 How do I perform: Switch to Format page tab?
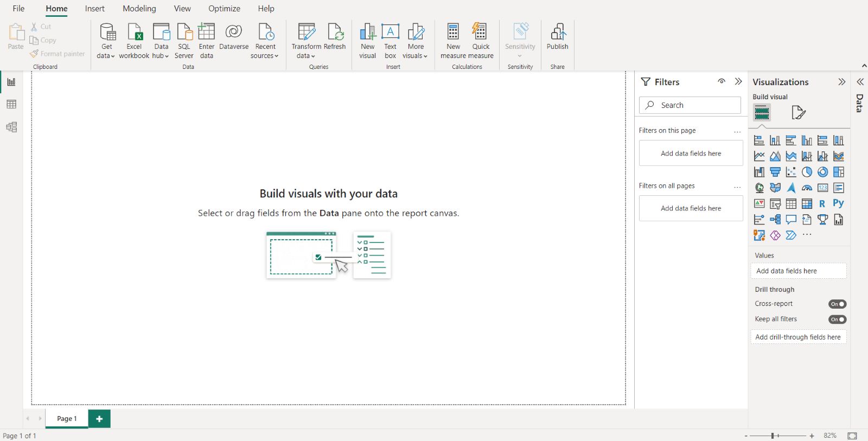(x=798, y=113)
